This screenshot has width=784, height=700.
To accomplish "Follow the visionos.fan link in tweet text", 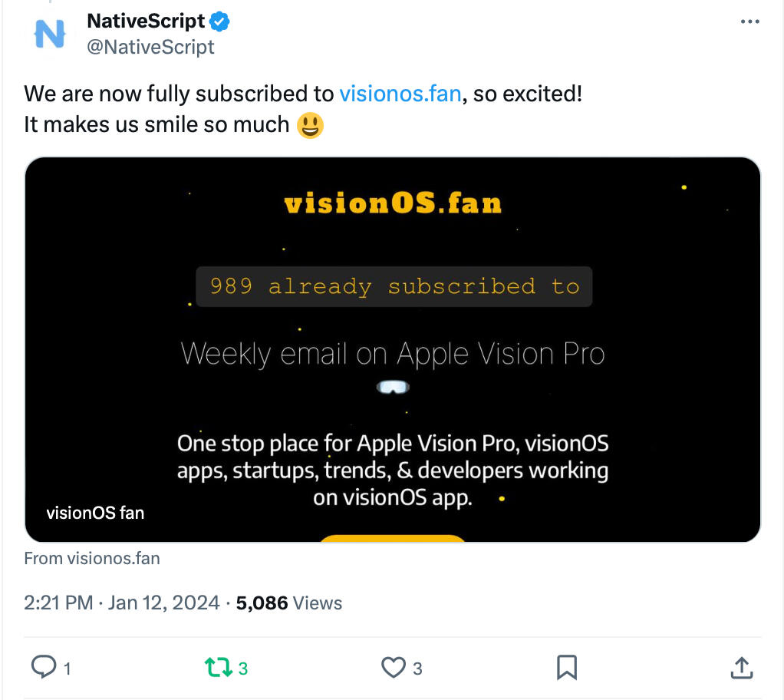I will point(400,93).
